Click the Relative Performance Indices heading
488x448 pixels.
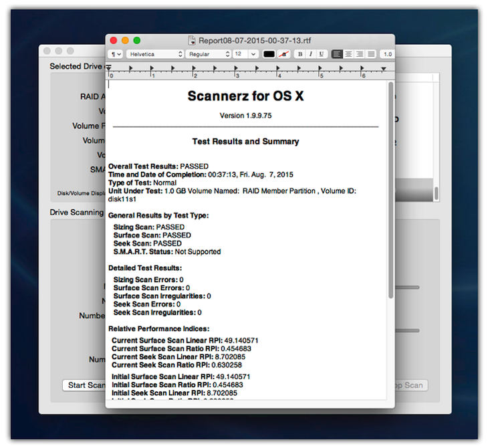pyautogui.click(x=158, y=329)
